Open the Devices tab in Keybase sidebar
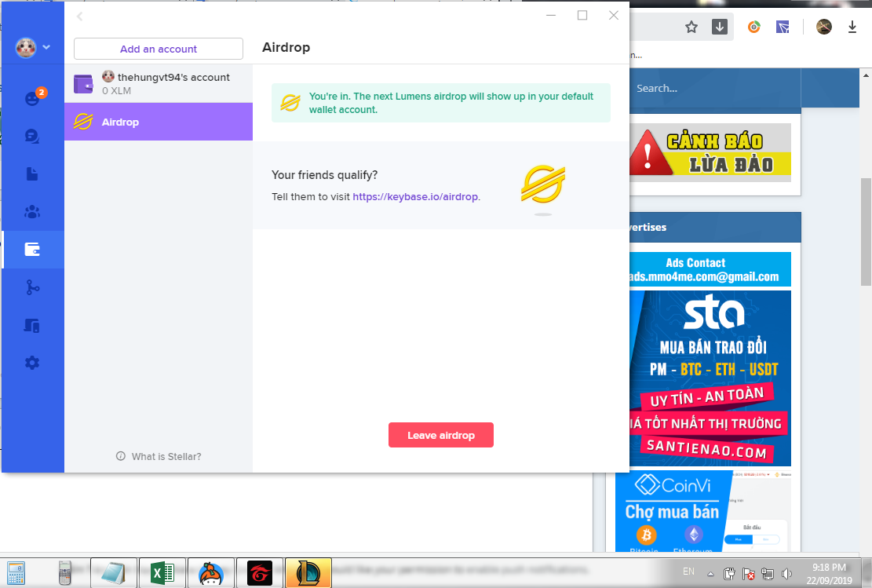Image resolution: width=872 pixels, height=588 pixels. pos(32,326)
